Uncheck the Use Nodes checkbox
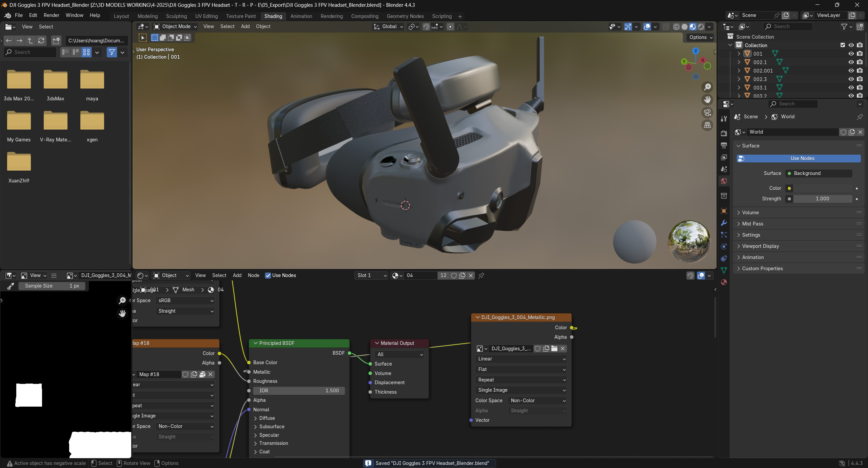The image size is (868, 468). (268, 275)
